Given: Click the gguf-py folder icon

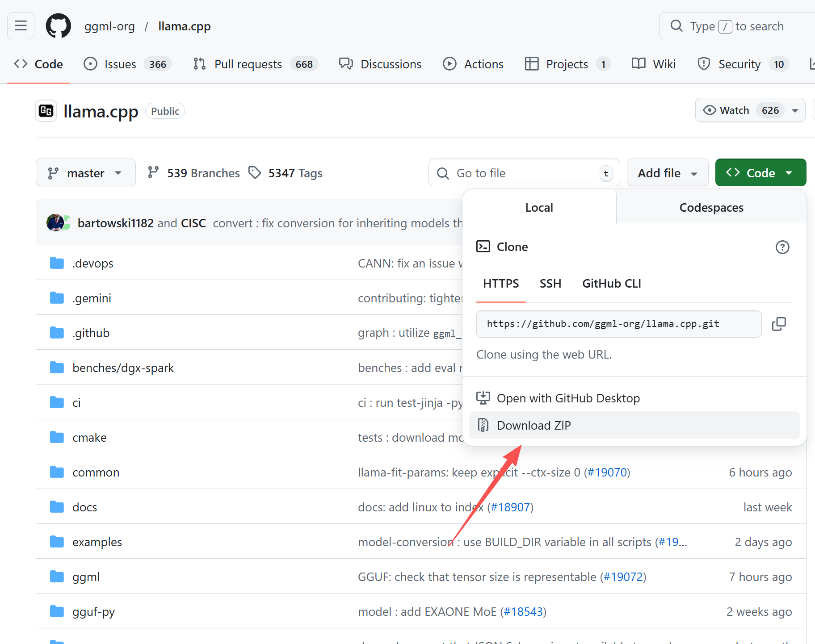Looking at the screenshot, I should (57, 611).
